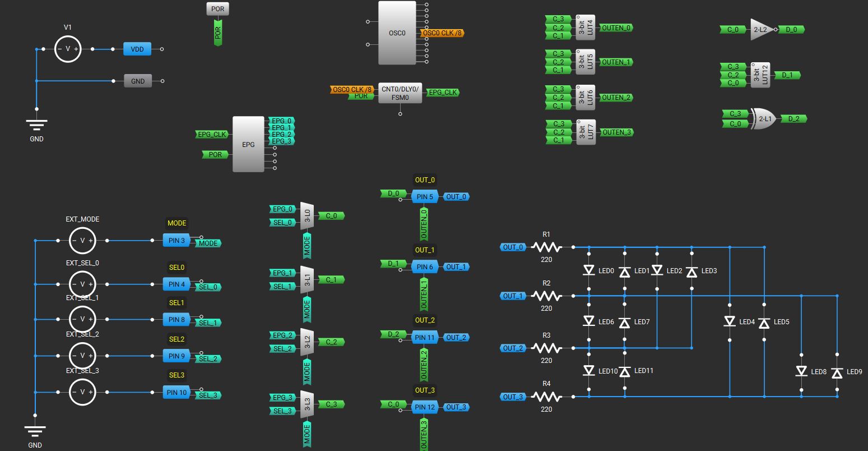
Task: Select the ground symbol below V1
Action: pos(36,124)
